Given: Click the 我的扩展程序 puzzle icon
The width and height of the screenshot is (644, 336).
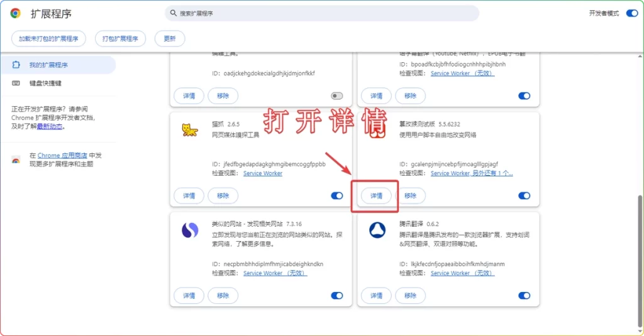Looking at the screenshot, I should [x=16, y=65].
